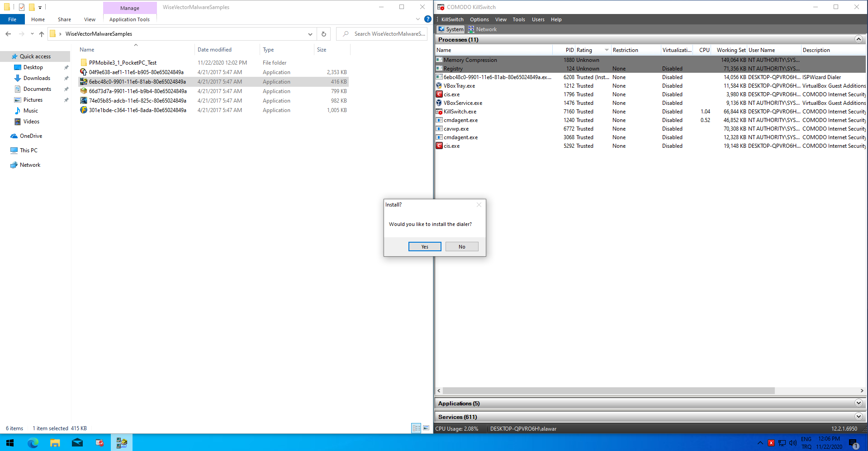Switch Explorer to details view icon
Image resolution: width=868 pixels, height=451 pixels.
coord(416,428)
